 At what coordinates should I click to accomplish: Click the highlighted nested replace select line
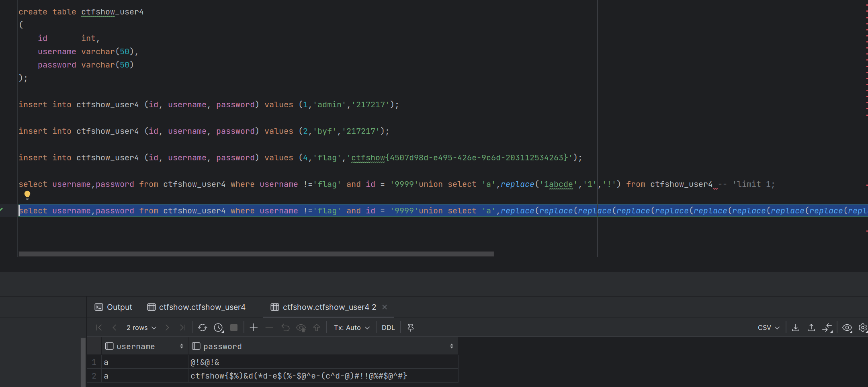click(443, 211)
